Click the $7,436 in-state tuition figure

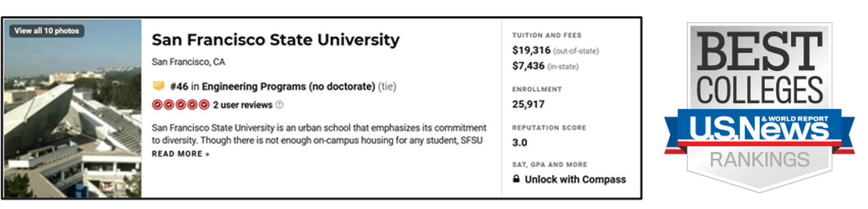[528, 66]
